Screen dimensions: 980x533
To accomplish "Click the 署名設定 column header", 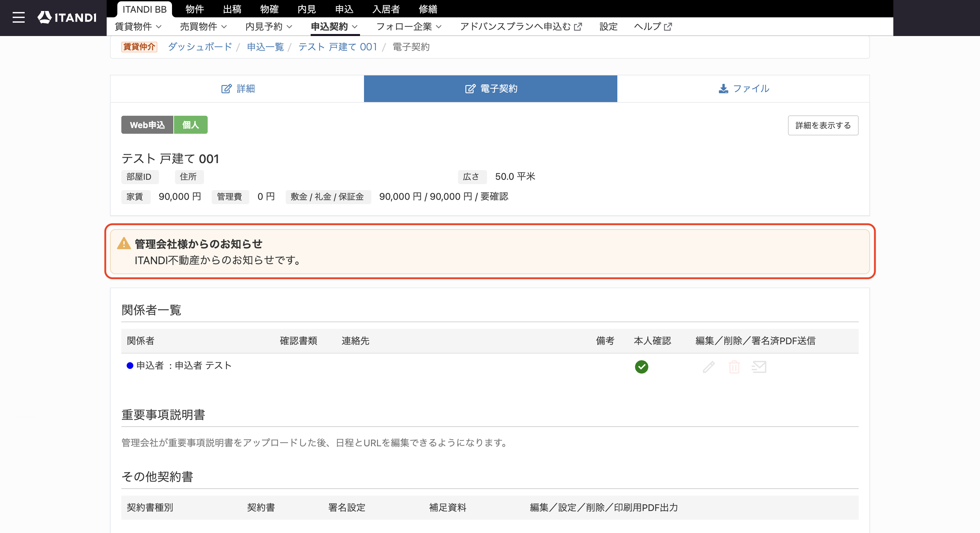I will [347, 508].
